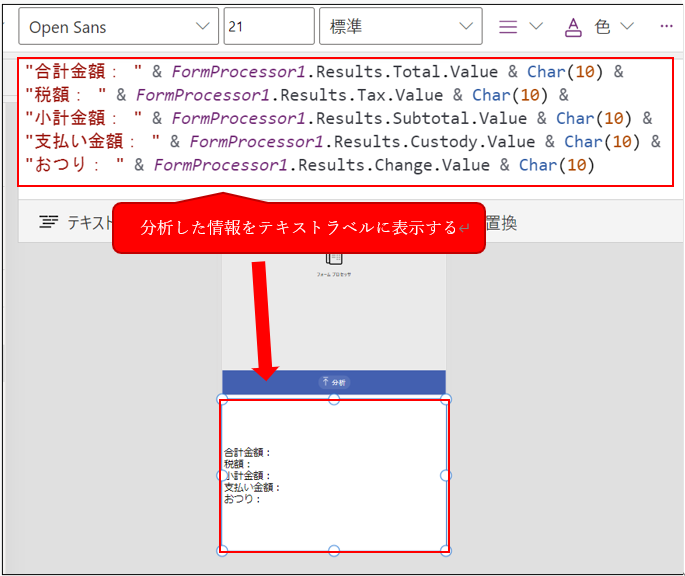Click the bottom-center resize handle of label

tap(334, 550)
